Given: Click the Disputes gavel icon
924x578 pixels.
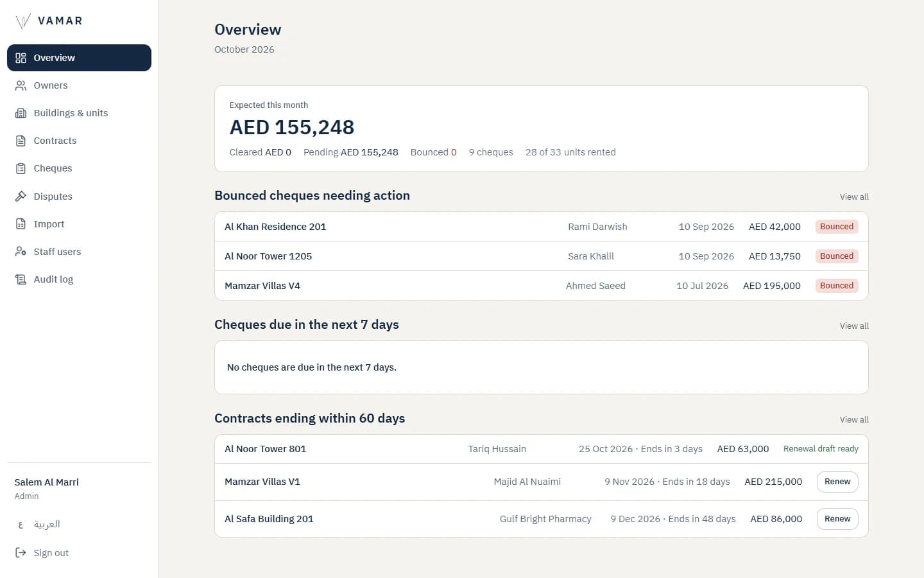Looking at the screenshot, I should [21, 197].
